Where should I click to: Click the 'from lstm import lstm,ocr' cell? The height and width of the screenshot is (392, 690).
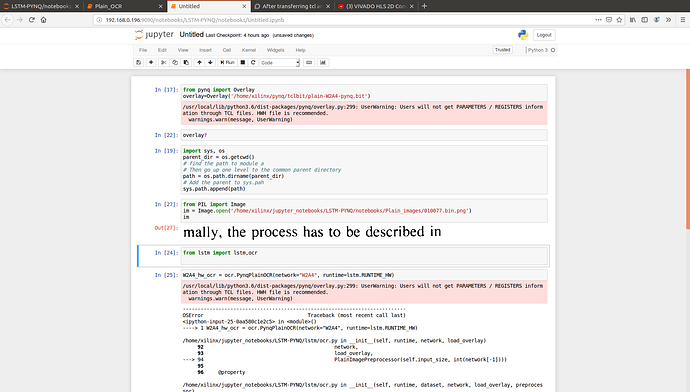tap(364, 256)
